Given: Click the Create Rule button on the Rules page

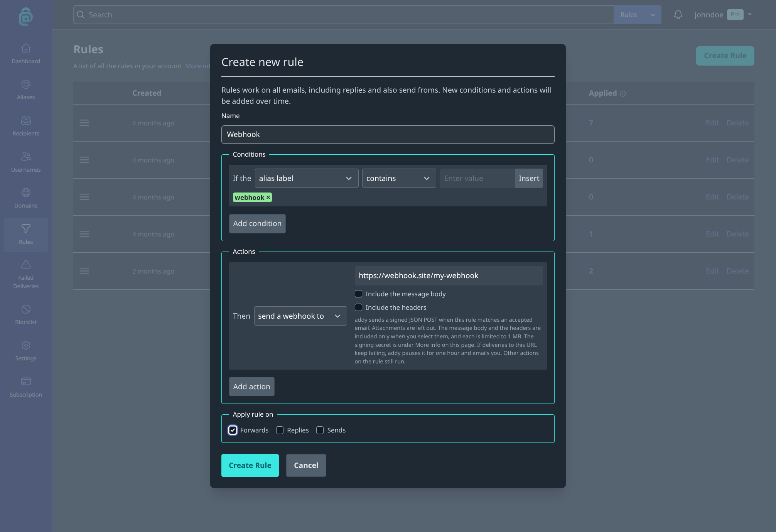Looking at the screenshot, I should click(x=725, y=56).
